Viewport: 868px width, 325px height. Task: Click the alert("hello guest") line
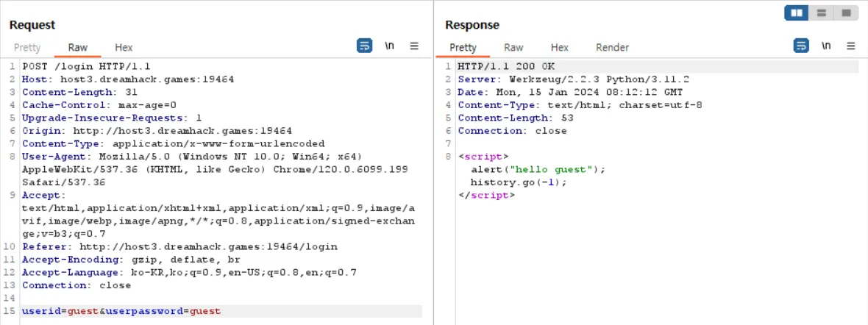tap(538, 169)
